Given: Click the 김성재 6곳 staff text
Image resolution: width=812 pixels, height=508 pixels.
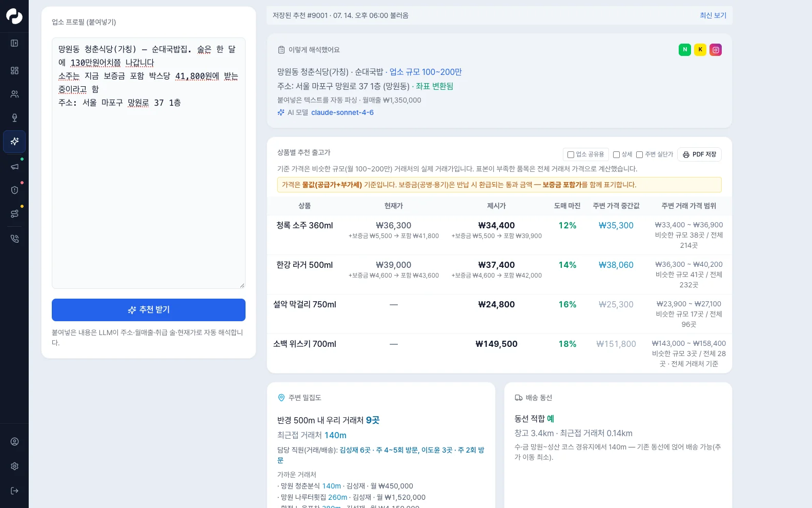Looking at the screenshot, I should 355,450.
